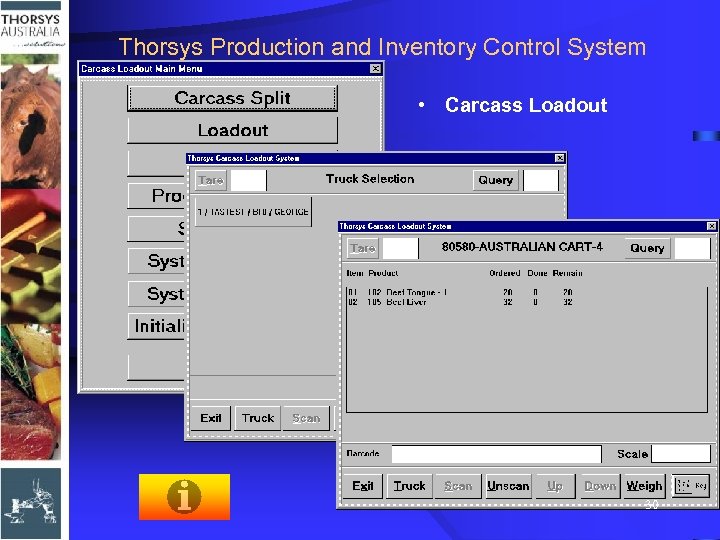Click the Loadout main menu button

click(x=232, y=130)
